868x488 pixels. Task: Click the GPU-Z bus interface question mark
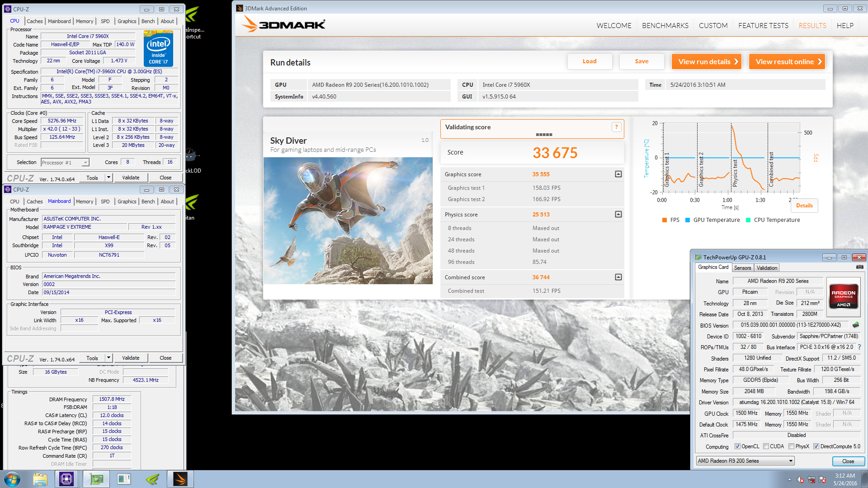click(x=859, y=347)
